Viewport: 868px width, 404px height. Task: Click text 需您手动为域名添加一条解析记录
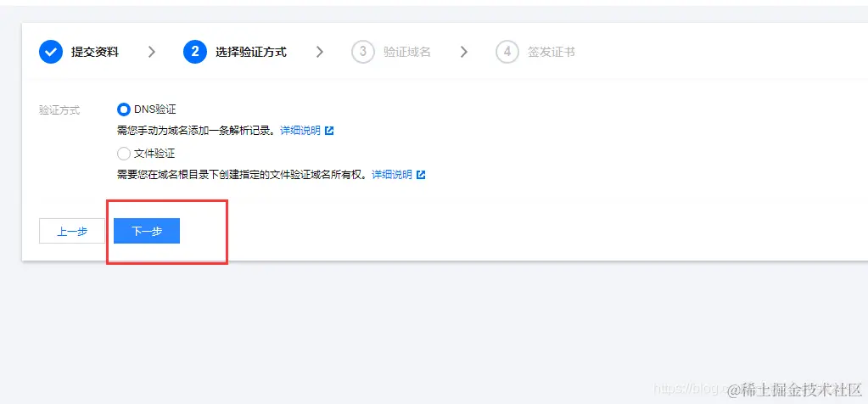[196, 132]
